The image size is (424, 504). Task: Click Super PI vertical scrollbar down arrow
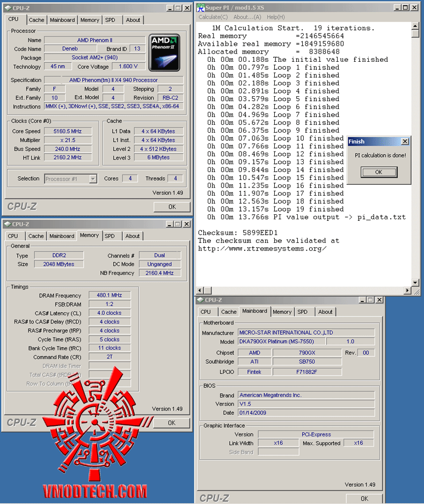(x=415, y=283)
